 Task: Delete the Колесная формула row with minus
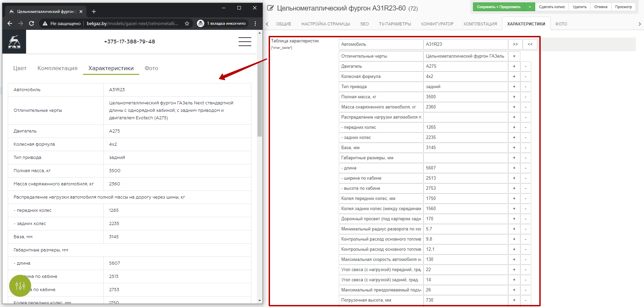(x=525, y=77)
